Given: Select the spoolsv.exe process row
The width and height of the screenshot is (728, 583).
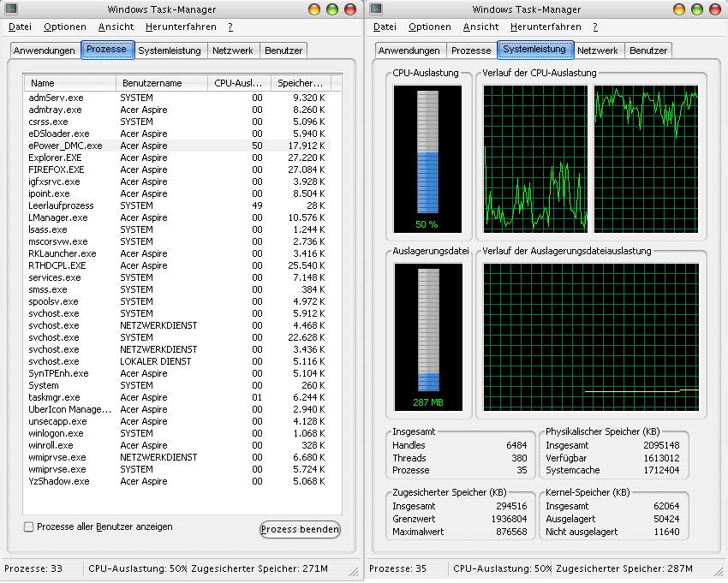Looking at the screenshot, I should (x=178, y=301).
